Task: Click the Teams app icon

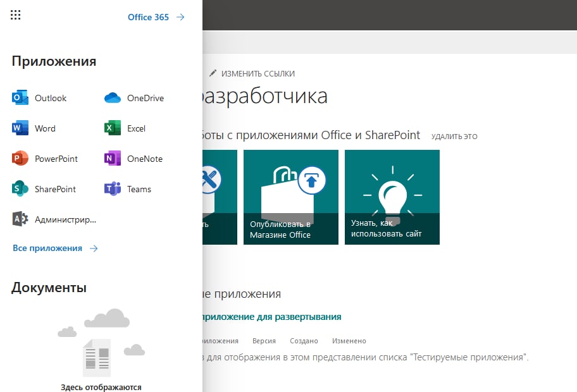Action: point(113,188)
